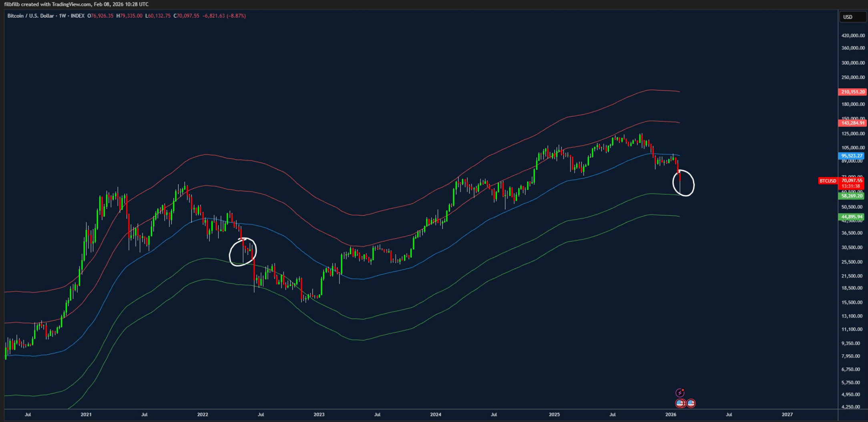Select the white circle annotation from mid-2022
This screenshot has height=422, width=868.
tap(243, 251)
